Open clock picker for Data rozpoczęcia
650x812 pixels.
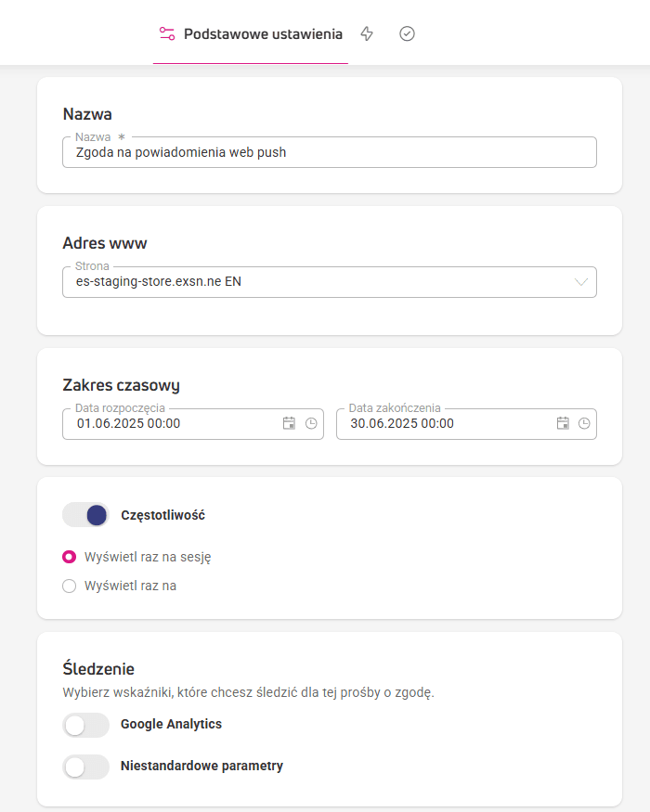(x=311, y=423)
